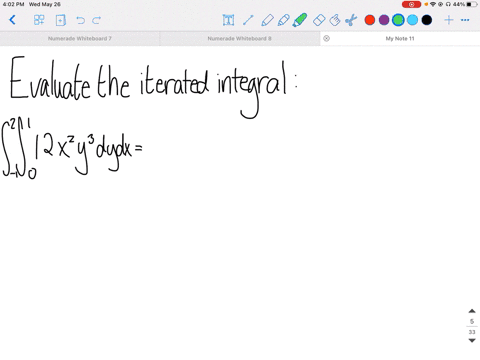Choose the black color swatch
480x360 pixels.
[x=427, y=20]
